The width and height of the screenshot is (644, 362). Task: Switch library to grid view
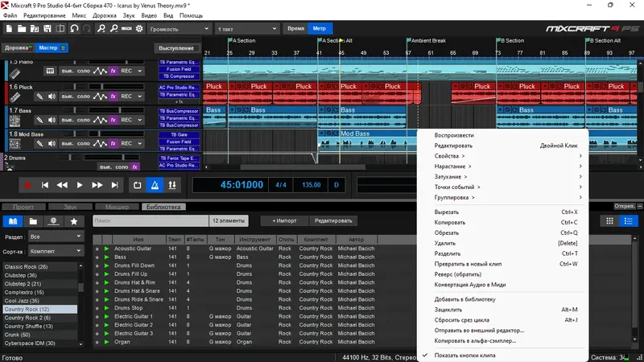[x=609, y=221]
